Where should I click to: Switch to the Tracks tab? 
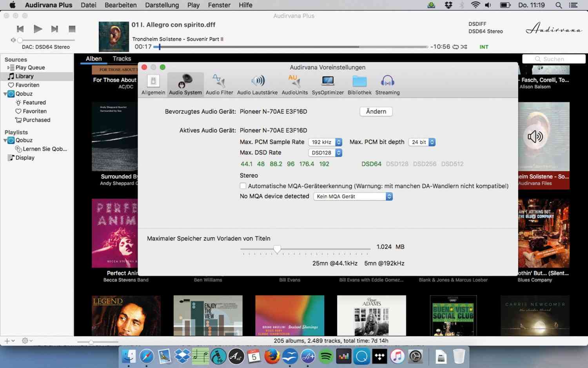coord(122,58)
